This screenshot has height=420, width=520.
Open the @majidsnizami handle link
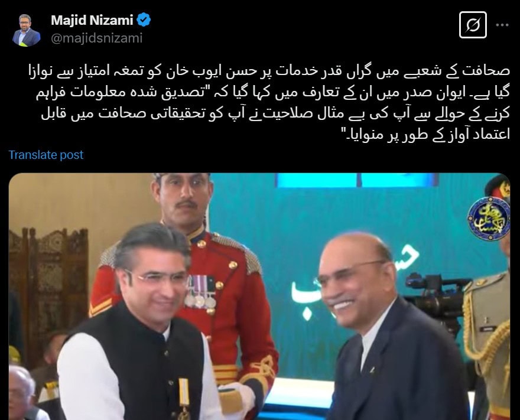coord(96,38)
